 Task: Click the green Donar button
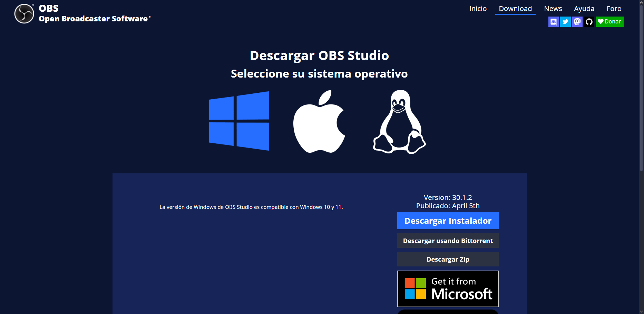pos(609,22)
